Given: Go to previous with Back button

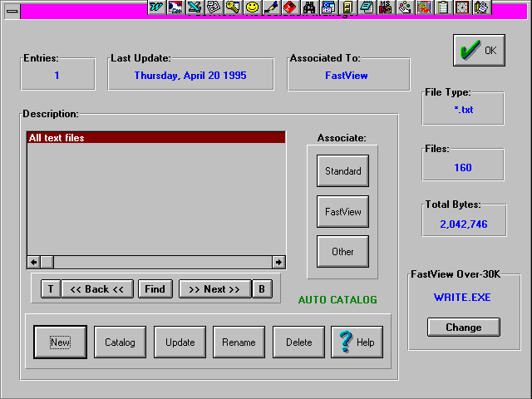Looking at the screenshot, I should [x=97, y=289].
